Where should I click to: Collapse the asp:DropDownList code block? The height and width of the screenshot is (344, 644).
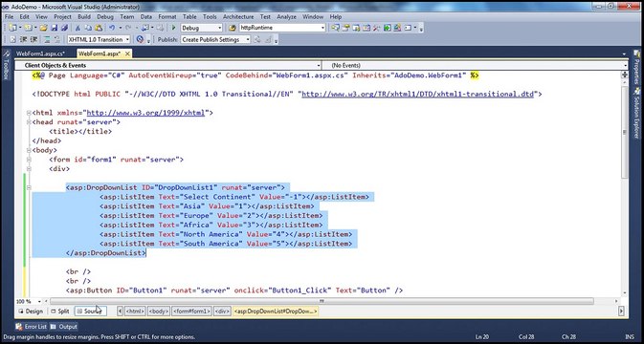[x=29, y=188]
